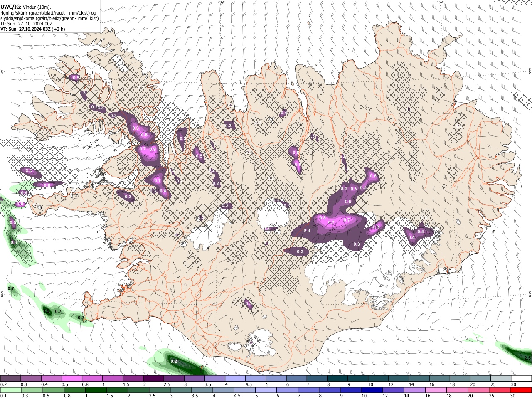532x399 pixels.
Task: Pick the slate blue 6 swatch in the upper legend row
Action: [x=296, y=379]
